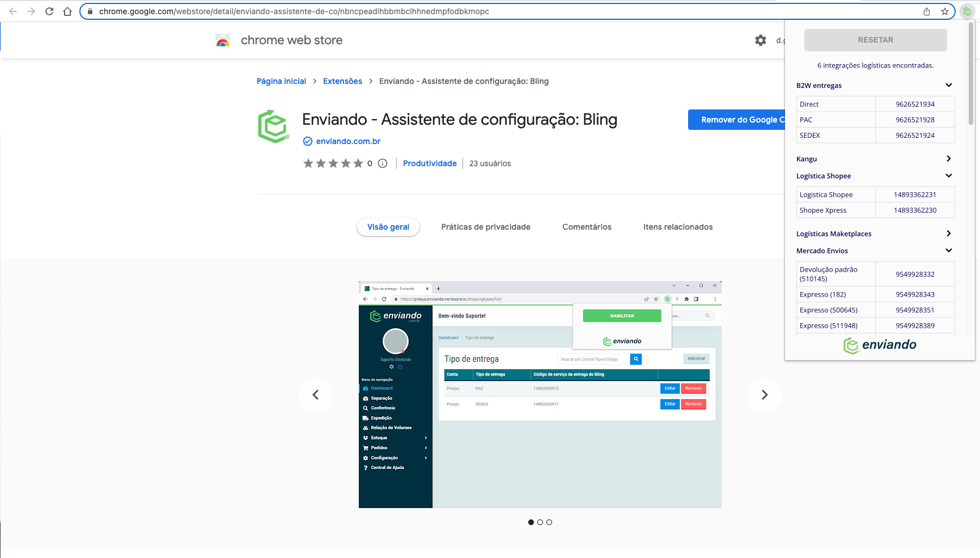Click the browser forward arrow

pos(31,11)
